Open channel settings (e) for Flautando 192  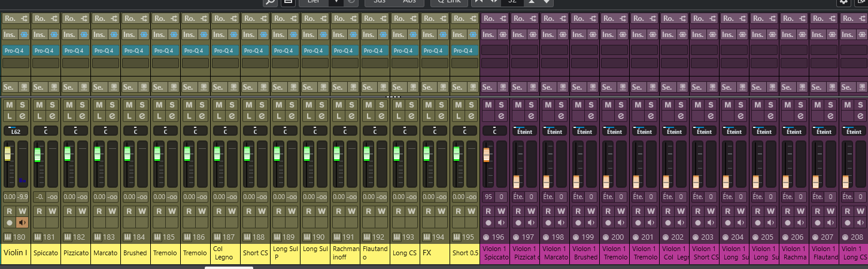click(382, 115)
